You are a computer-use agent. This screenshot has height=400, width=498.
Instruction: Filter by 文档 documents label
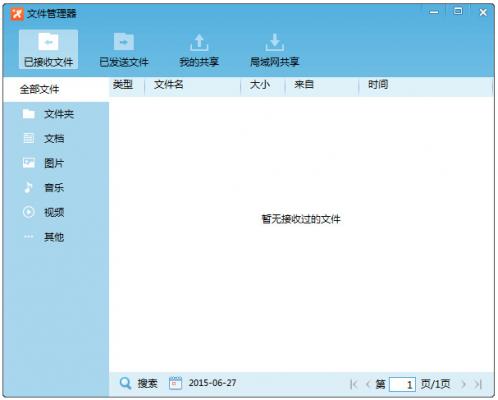54,139
